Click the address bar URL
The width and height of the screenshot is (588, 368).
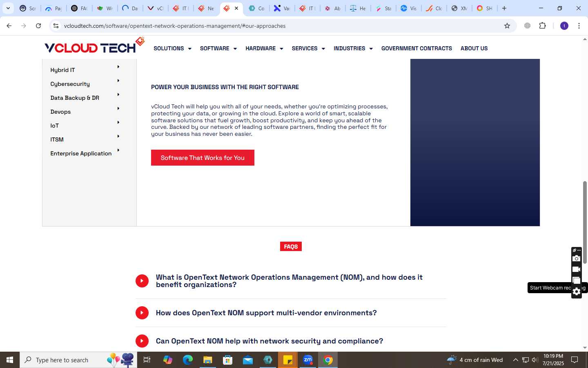[x=175, y=26]
